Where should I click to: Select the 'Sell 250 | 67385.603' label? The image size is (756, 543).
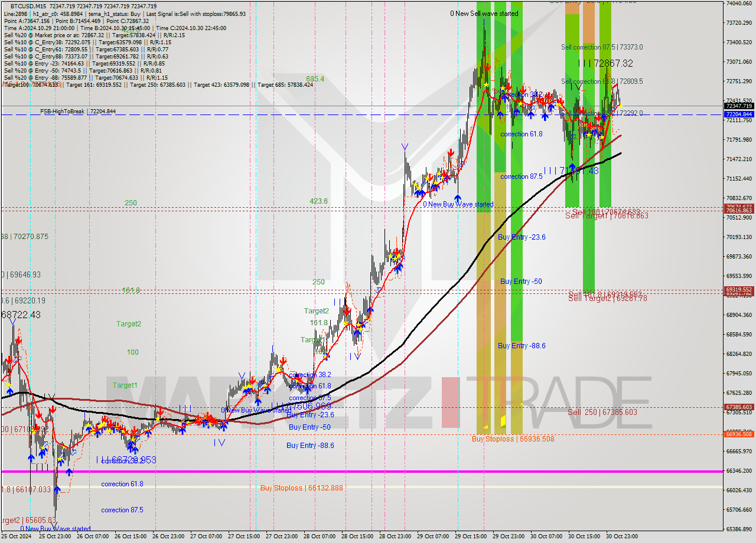602,412
